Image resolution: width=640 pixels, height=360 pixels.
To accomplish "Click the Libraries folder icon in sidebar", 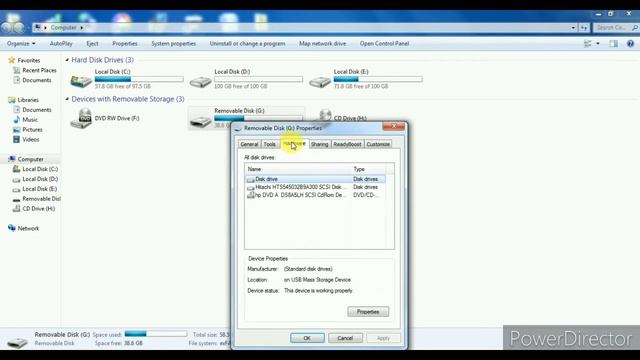I will click(12, 100).
